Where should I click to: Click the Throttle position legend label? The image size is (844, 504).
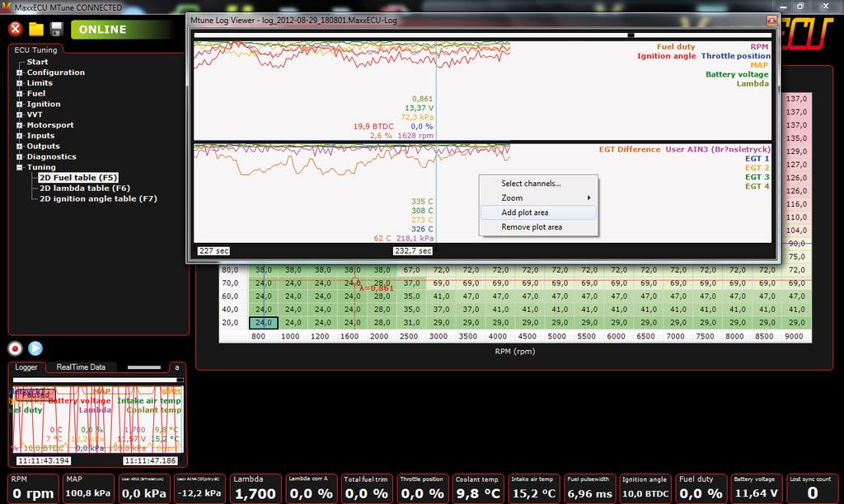pyautogui.click(x=735, y=56)
